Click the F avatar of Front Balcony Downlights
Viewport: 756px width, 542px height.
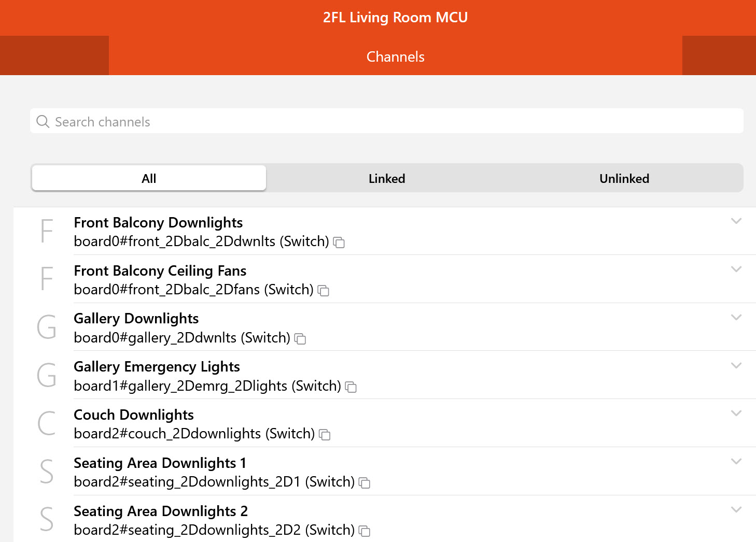pos(47,231)
